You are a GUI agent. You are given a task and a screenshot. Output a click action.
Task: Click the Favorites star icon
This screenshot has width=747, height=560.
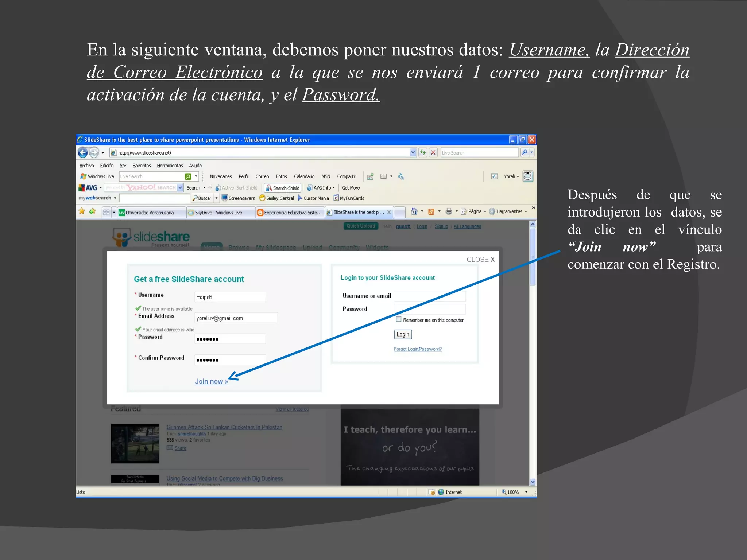(x=82, y=211)
